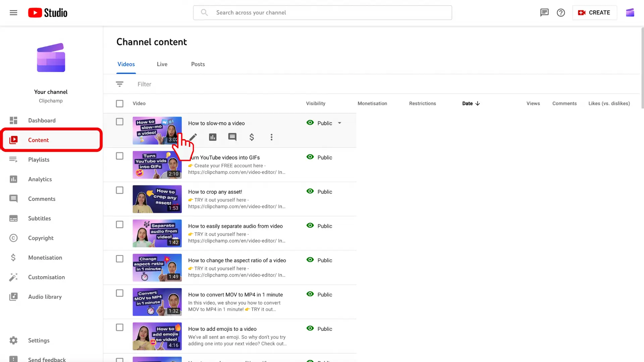
Task: Switch to the Posts tab
Action: coord(198,64)
